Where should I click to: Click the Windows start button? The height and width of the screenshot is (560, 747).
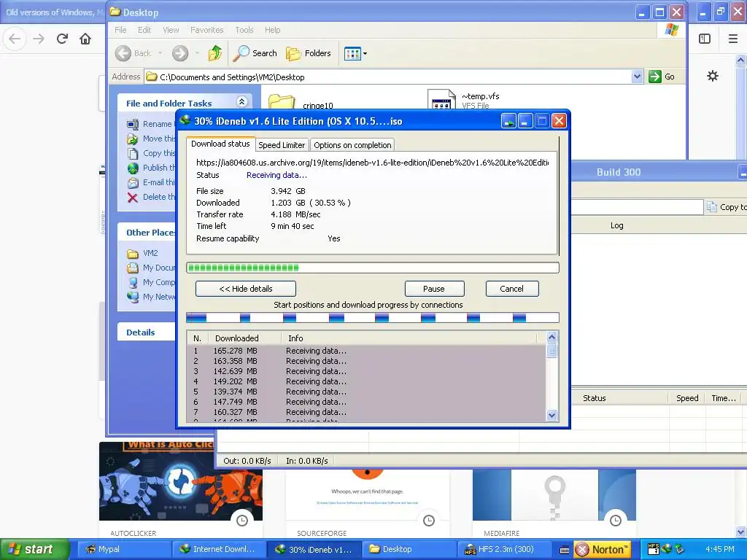tap(35, 549)
